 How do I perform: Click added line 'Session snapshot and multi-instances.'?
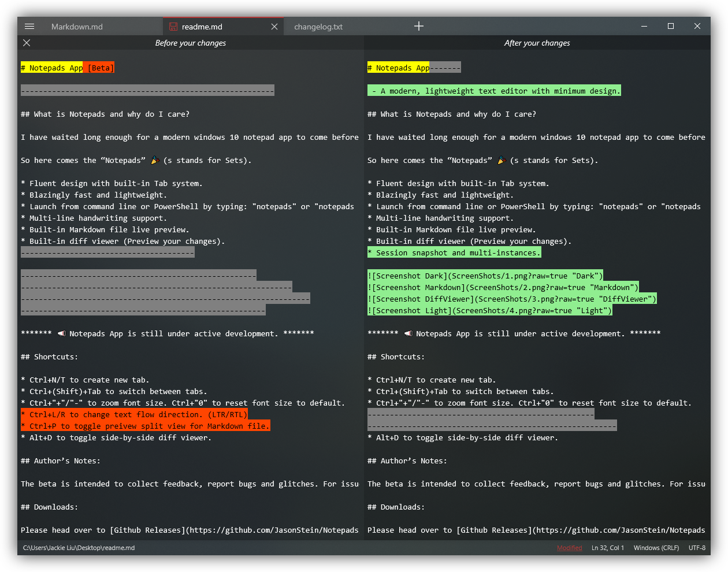coord(454,252)
